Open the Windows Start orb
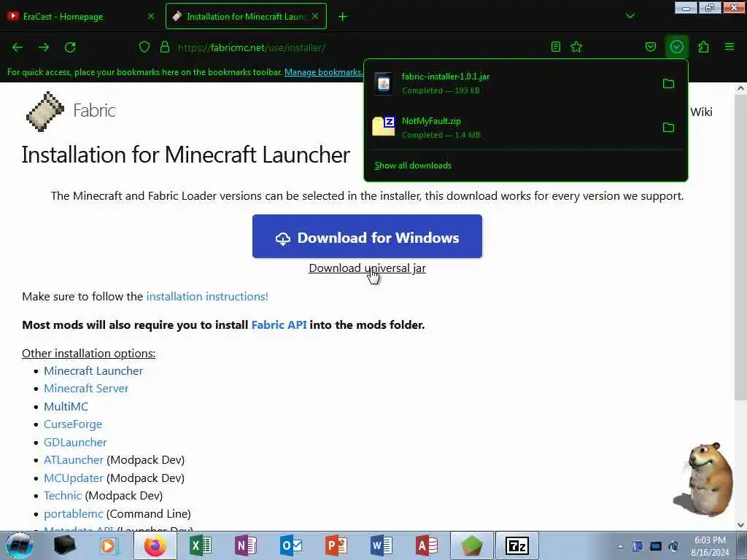 pyautogui.click(x=19, y=545)
